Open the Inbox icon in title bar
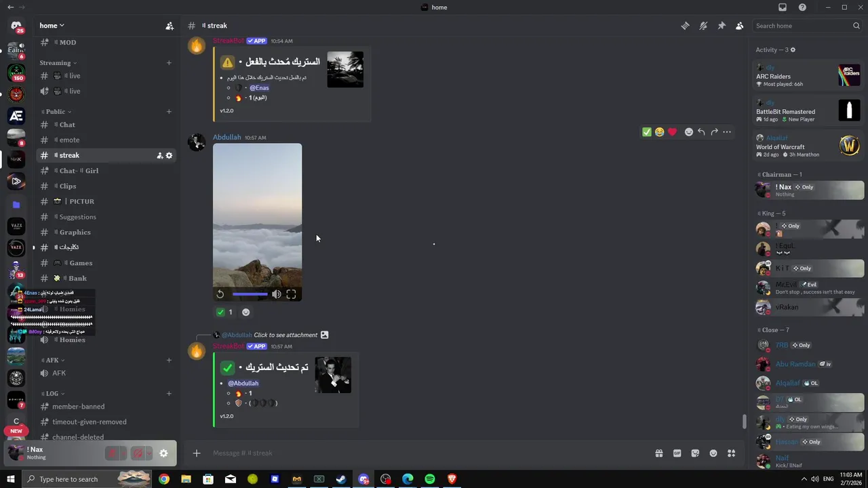This screenshot has height=488, width=868. tap(783, 7)
